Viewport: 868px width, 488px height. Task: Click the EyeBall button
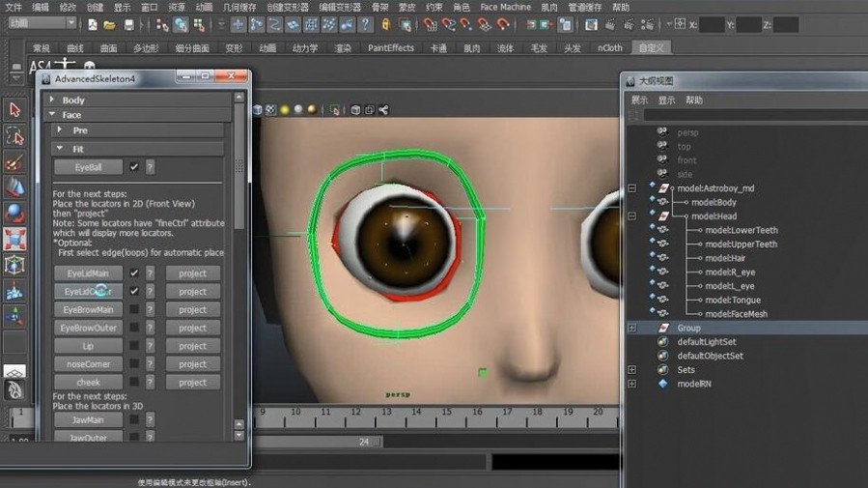88,167
